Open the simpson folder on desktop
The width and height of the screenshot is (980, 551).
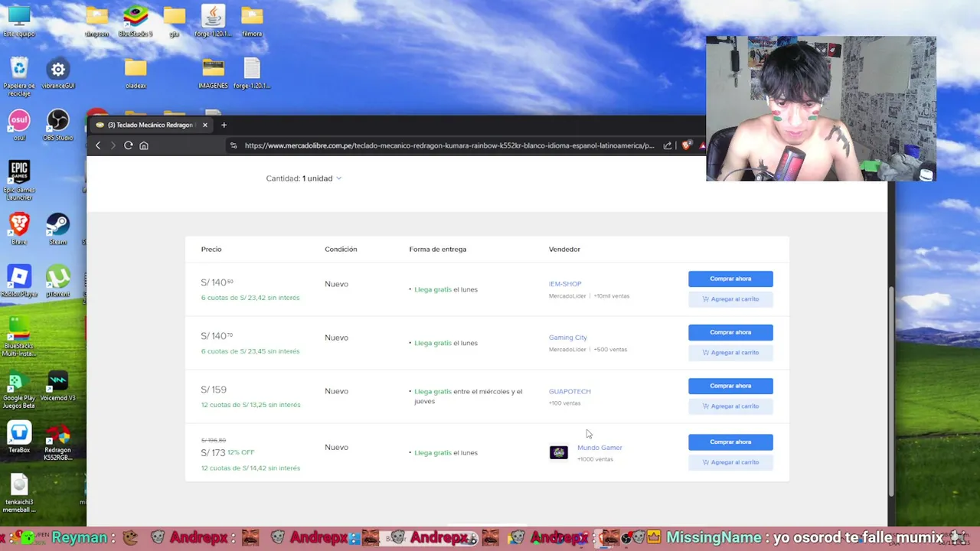click(96, 20)
